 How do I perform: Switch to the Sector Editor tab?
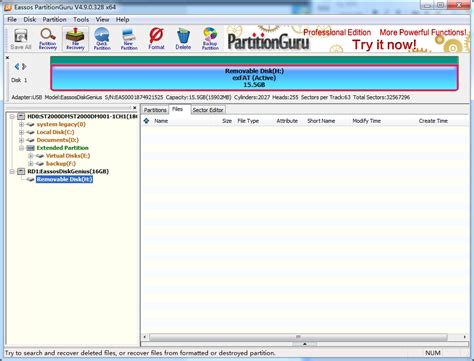pos(208,110)
